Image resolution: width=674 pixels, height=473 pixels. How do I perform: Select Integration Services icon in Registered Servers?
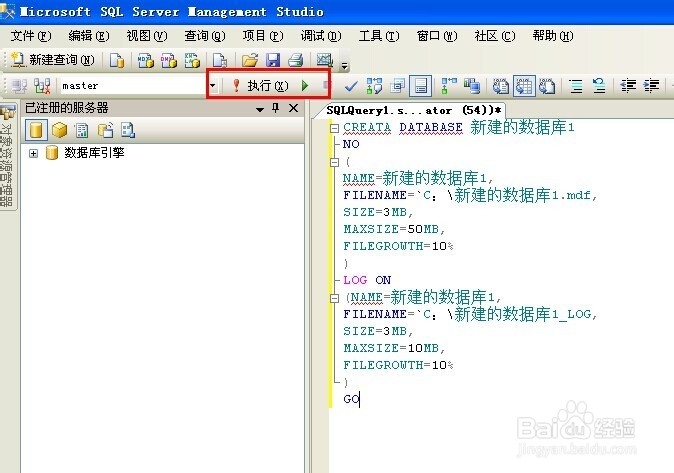[x=128, y=130]
